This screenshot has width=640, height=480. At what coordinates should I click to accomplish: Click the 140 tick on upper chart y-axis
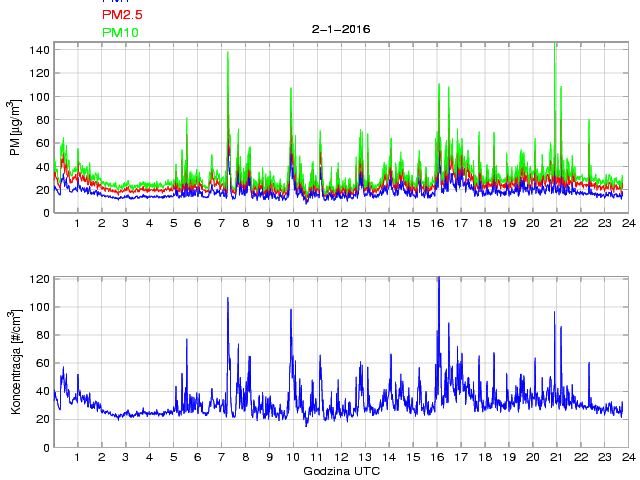[38, 49]
